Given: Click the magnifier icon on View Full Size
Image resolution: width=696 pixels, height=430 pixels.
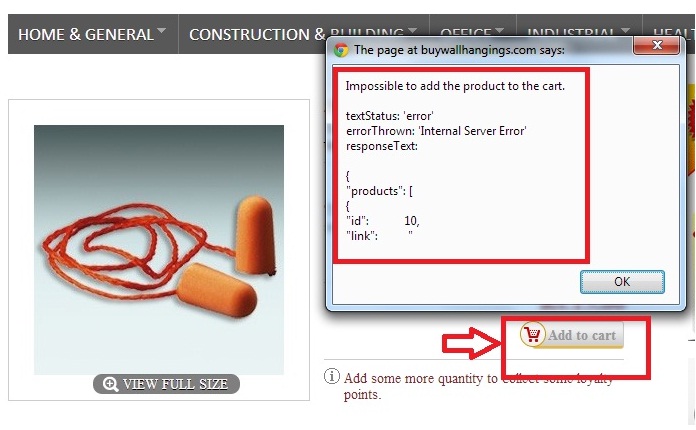Looking at the screenshot, I should [x=110, y=384].
